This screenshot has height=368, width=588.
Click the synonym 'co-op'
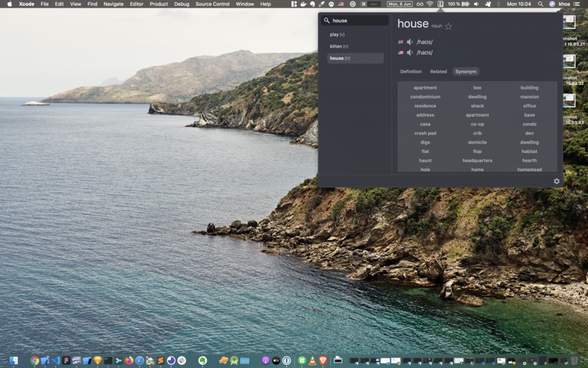pyautogui.click(x=477, y=124)
